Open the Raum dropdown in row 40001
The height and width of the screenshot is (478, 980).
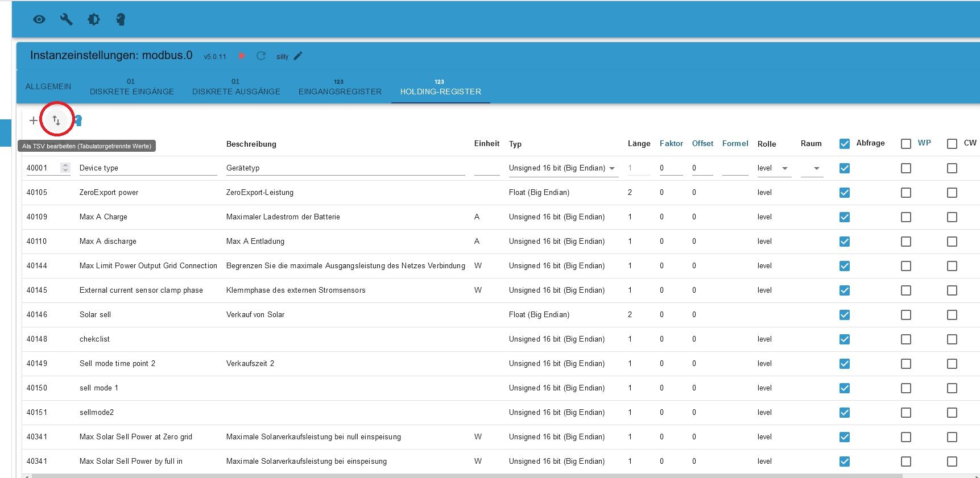(812, 168)
